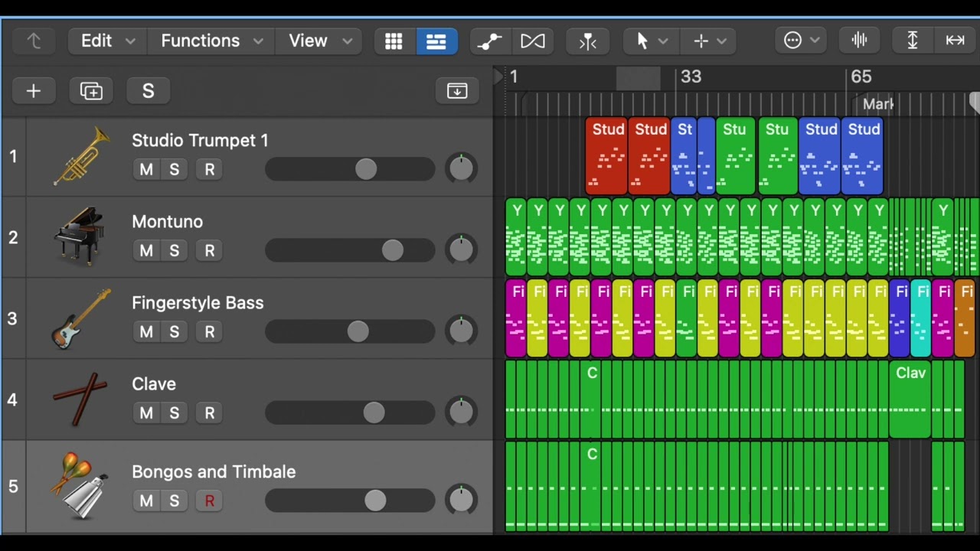This screenshot has height=551, width=980.
Task: Open the Edit dropdown menu
Action: coord(107,41)
